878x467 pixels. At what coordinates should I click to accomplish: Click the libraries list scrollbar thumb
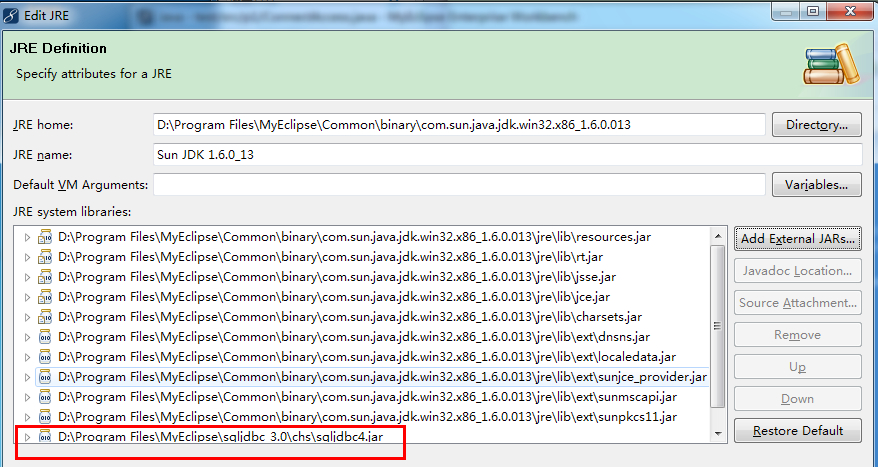[718, 326]
